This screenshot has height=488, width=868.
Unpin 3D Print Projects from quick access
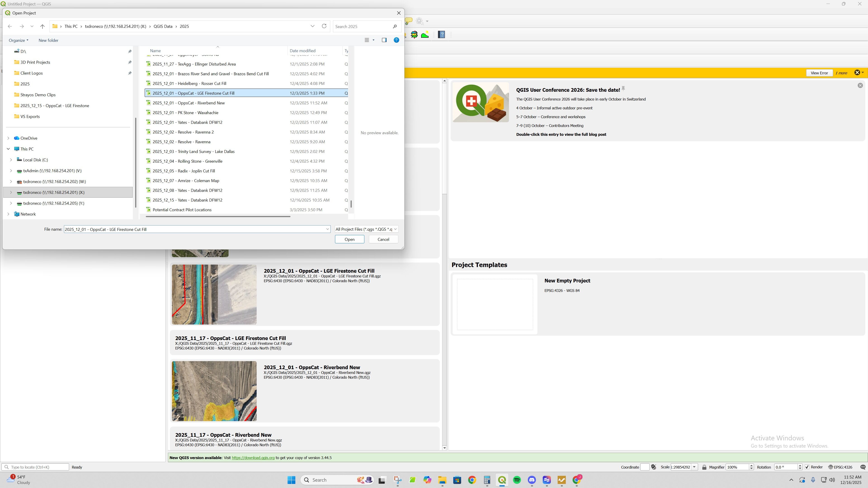[x=130, y=62]
